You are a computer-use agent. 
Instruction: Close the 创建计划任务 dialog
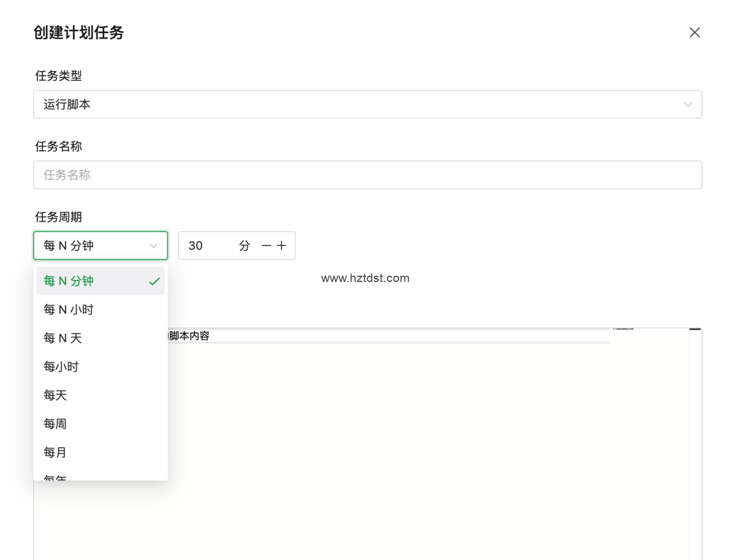(x=694, y=33)
